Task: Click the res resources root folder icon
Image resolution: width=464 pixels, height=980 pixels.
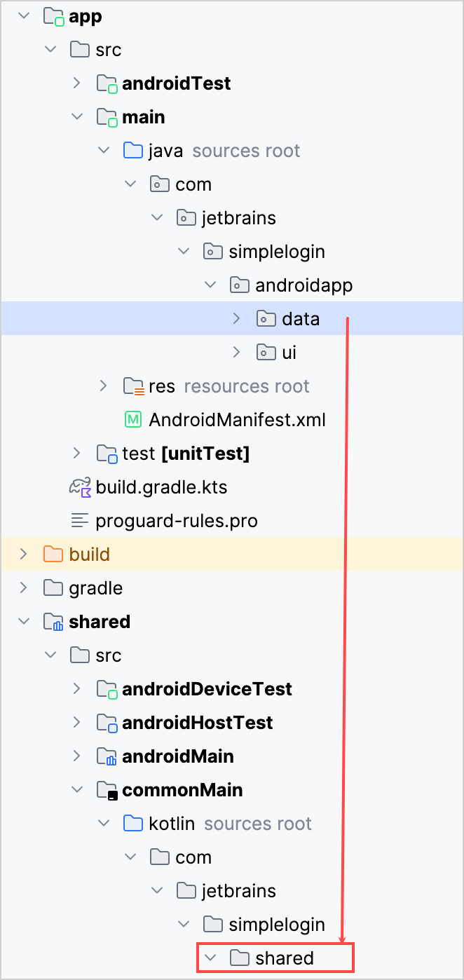Action: [x=132, y=386]
